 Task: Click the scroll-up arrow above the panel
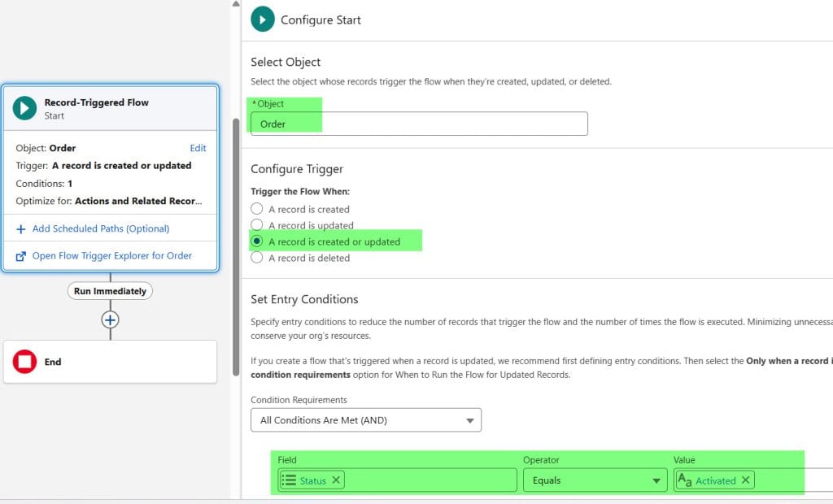(x=236, y=4)
